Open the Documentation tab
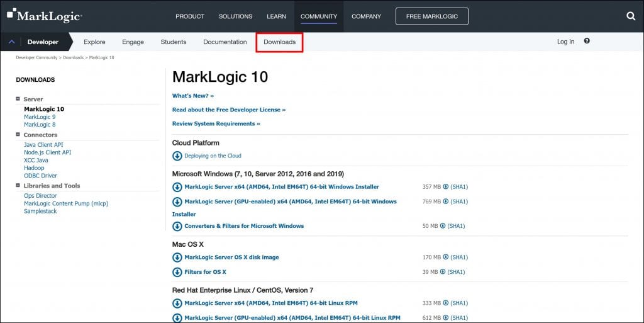 [225, 42]
